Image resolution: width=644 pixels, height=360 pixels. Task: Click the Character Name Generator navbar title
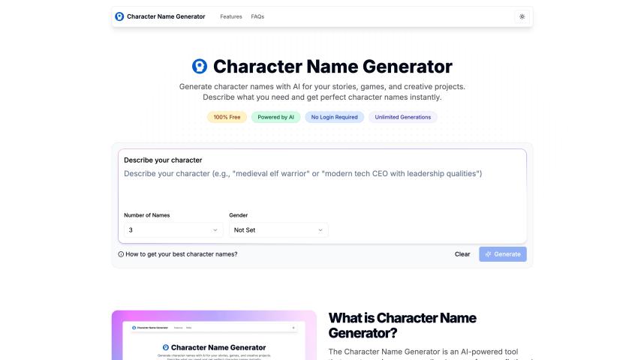click(x=166, y=16)
